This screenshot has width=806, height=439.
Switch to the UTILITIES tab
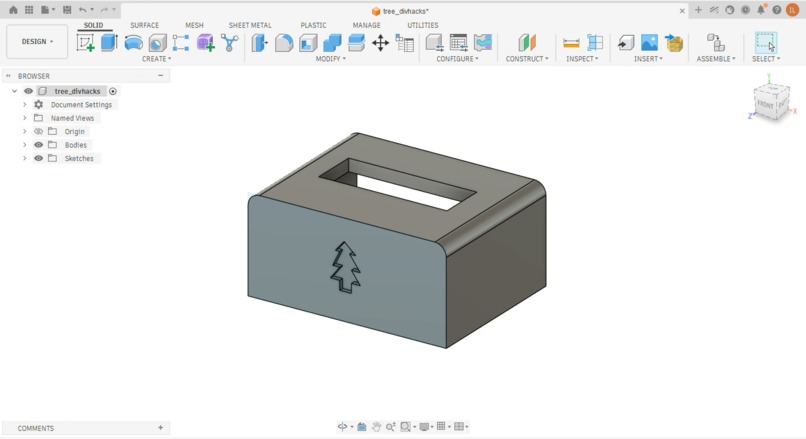pos(423,25)
